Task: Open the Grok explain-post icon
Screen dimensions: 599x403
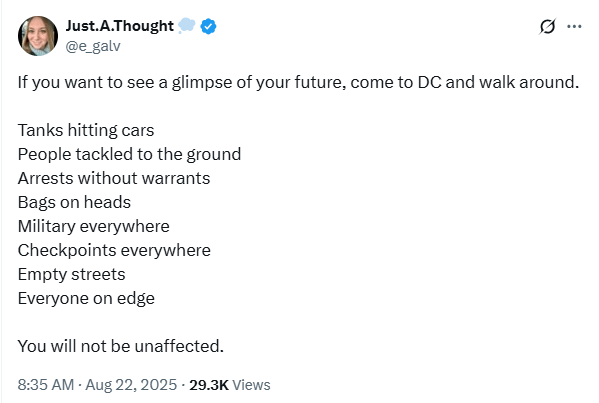Action: pos(547,26)
